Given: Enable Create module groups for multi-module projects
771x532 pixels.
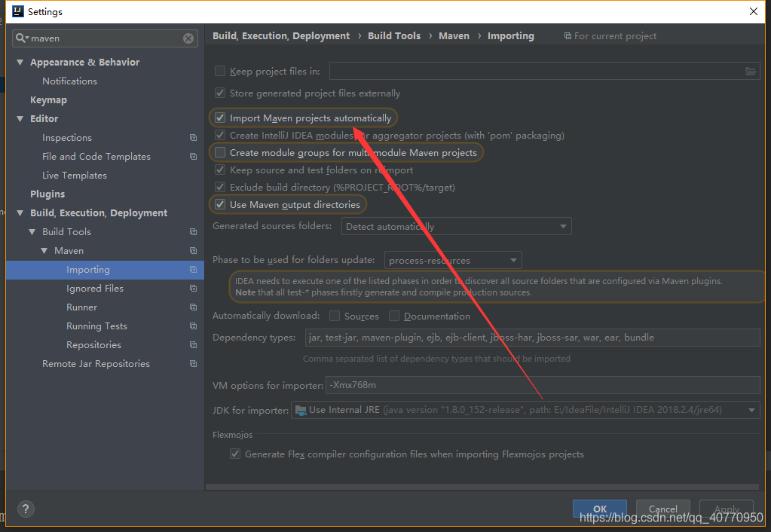Looking at the screenshot, I should (220, 152).
